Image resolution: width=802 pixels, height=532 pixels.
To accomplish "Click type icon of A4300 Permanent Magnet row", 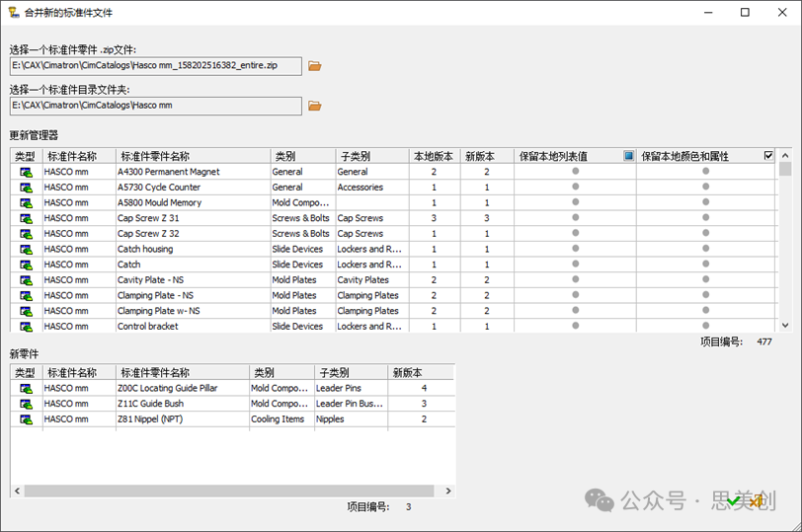I will [x=26, y=172].
